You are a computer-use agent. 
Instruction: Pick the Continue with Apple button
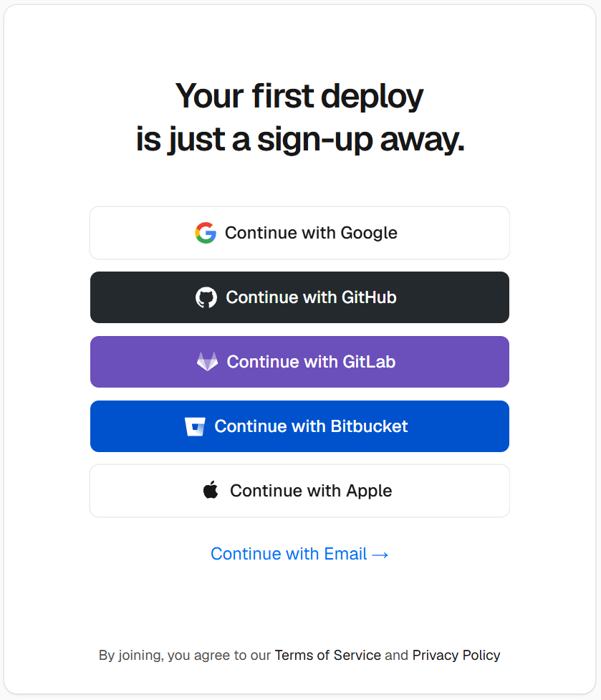[x=300, y=491]
